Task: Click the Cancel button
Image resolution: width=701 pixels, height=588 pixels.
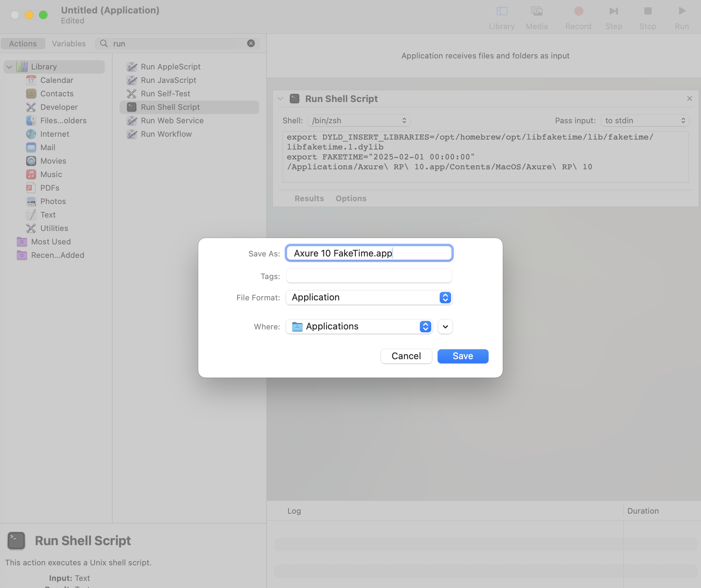Action: [x=406, y=356]
